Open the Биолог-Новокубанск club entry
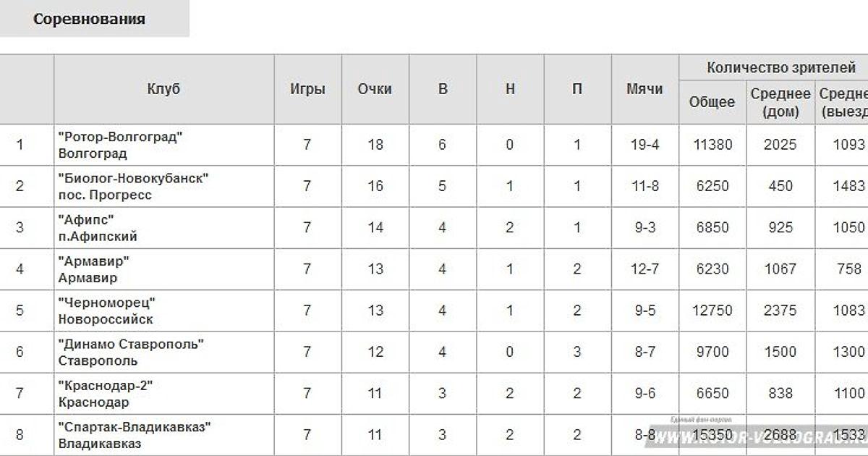868x456 pixels. (x=133, y=186)
